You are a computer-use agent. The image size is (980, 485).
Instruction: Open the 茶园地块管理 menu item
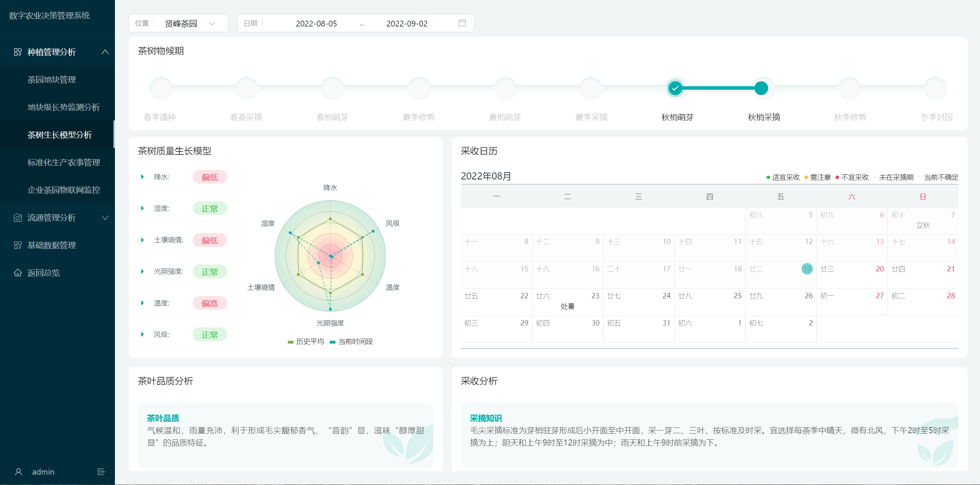coord(52,80)
